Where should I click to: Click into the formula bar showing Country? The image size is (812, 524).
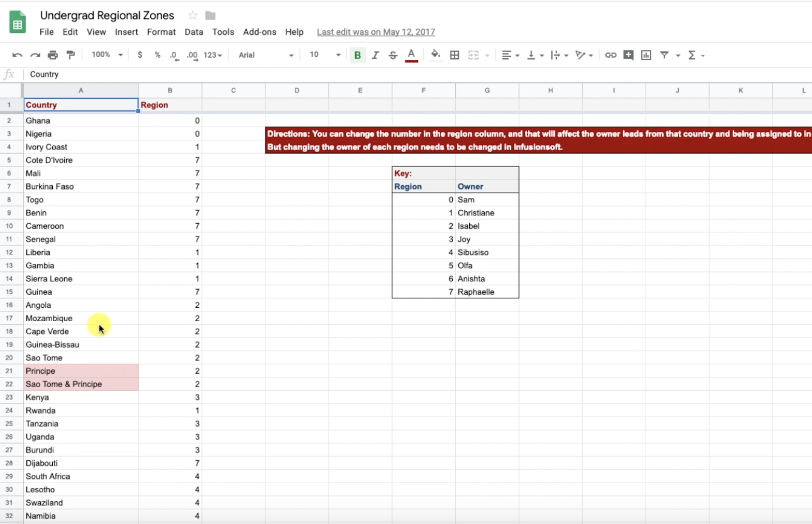tap(418, 74)
